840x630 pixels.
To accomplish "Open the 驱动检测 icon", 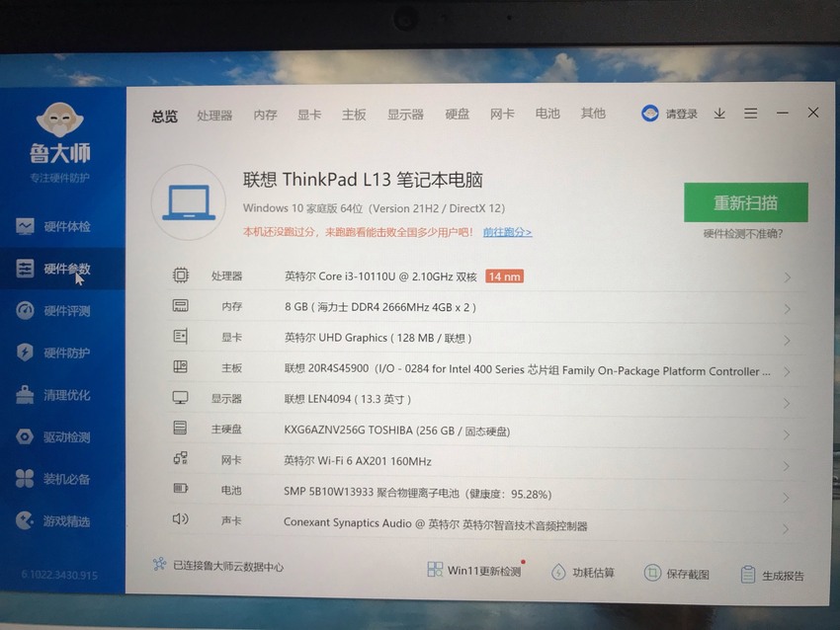I will tap(25, 436).
